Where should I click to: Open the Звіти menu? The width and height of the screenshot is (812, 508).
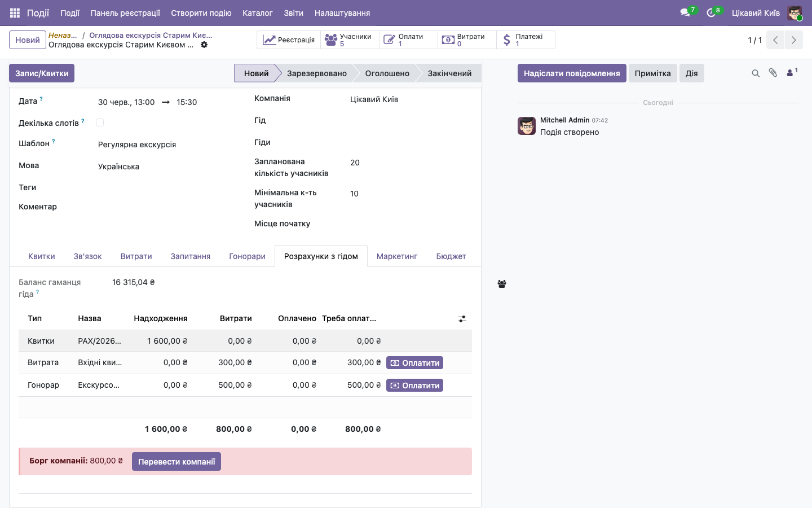click(x=294, y=13)
